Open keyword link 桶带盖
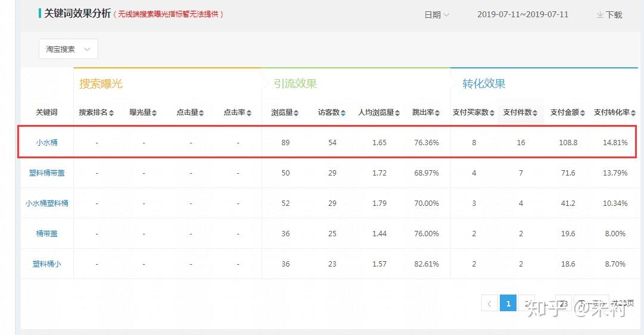The height and width of the screenshot is (335, 644). (x=47, y=234)
